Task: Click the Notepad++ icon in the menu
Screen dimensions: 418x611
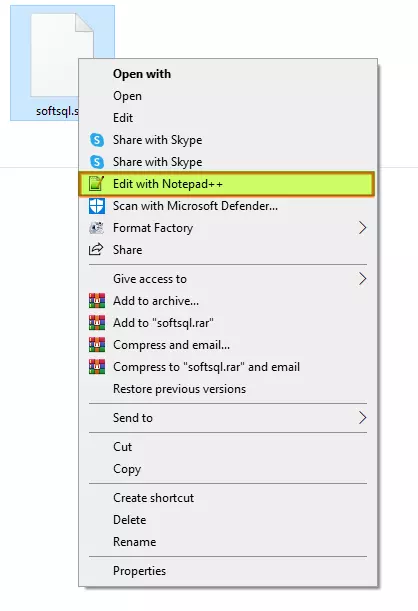Action: point(96,184)
